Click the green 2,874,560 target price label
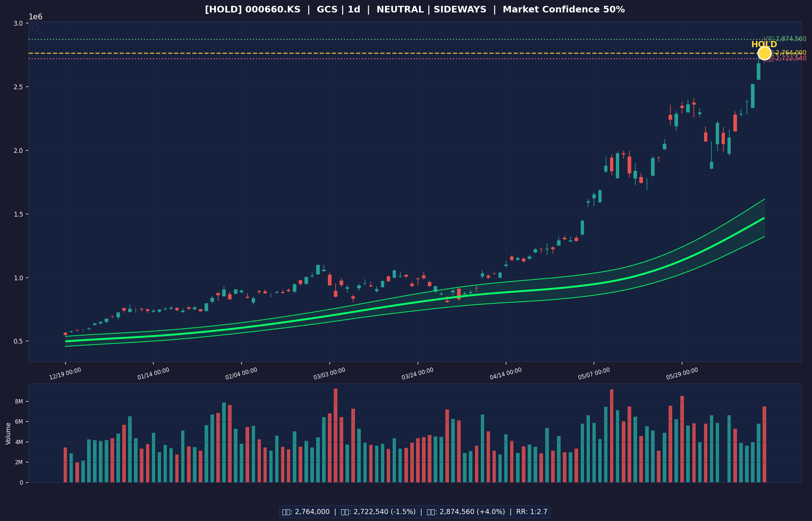 coord(786,39)
